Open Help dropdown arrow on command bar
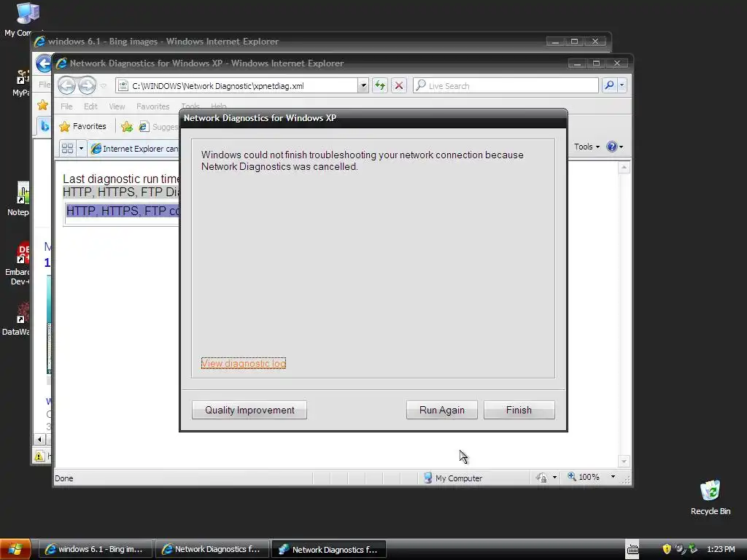Image resolution: width=747 pixels, height=560 pixels. coord(621,147)
